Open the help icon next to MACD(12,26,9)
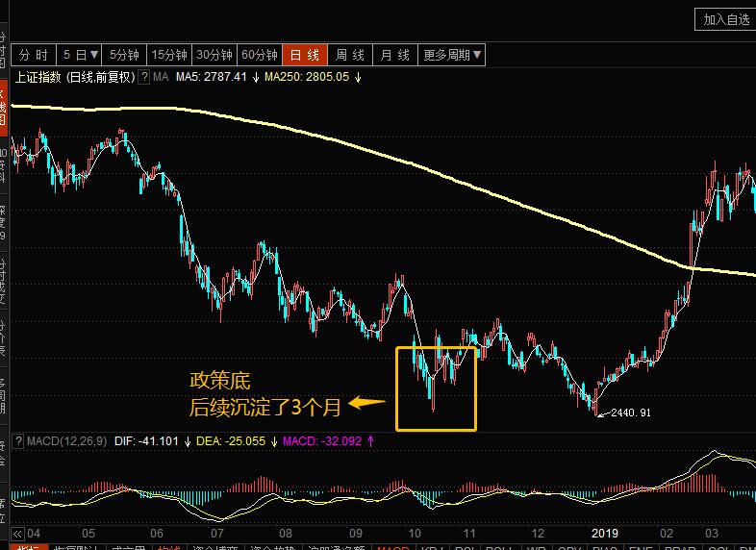756x550 pixels. [18, 441]
